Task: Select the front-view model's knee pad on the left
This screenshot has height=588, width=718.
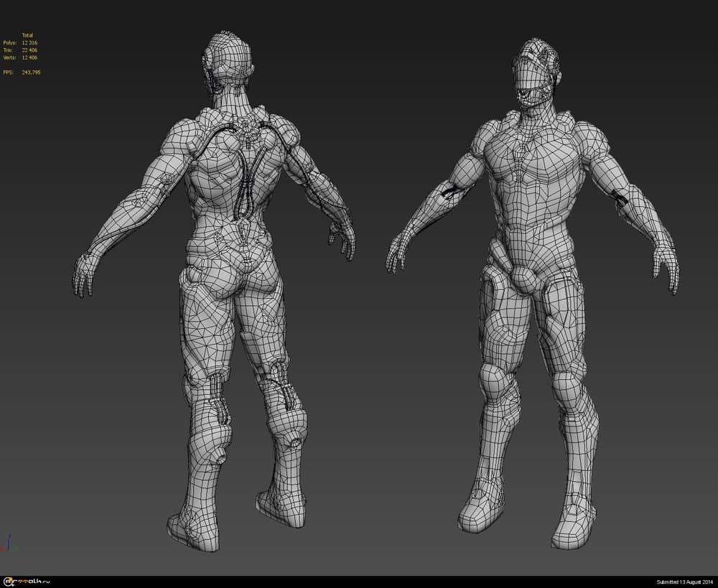Action: coord(495,381)
